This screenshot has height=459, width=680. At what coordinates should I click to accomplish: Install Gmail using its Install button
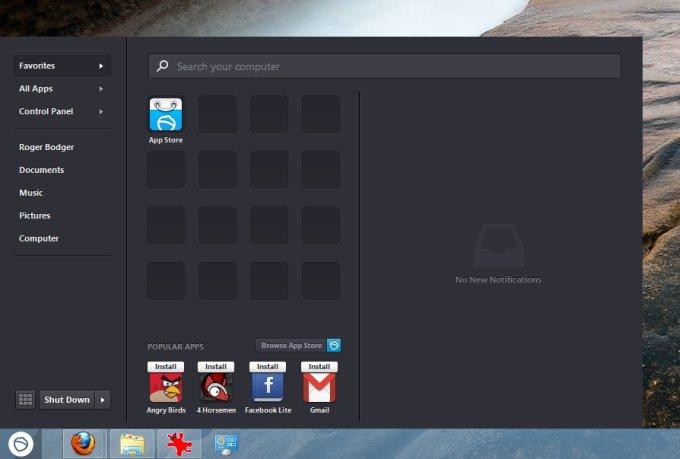pos(319,367)
